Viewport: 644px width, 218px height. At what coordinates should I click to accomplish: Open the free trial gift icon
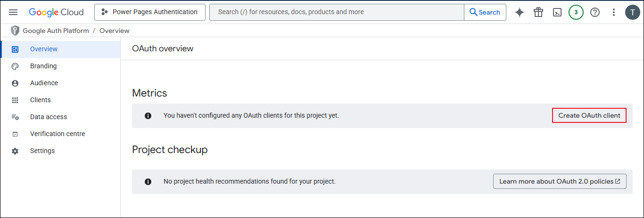click(x=538, y=12)
